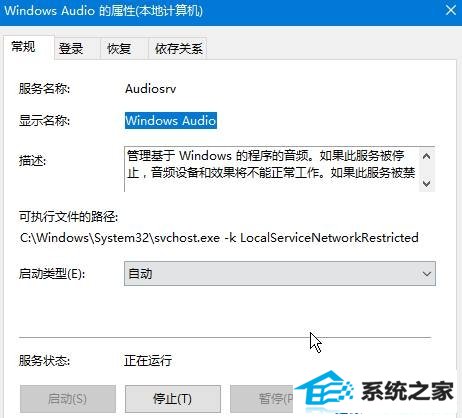Close the Windows Audio properties dialog
Viewport: 462px width, 418px height.
coord(451,10)
